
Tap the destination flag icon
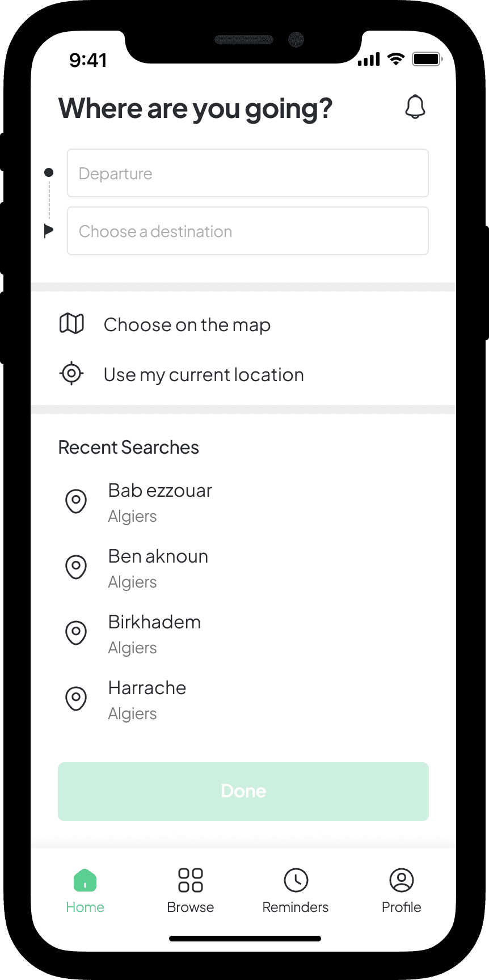point(49,230)
